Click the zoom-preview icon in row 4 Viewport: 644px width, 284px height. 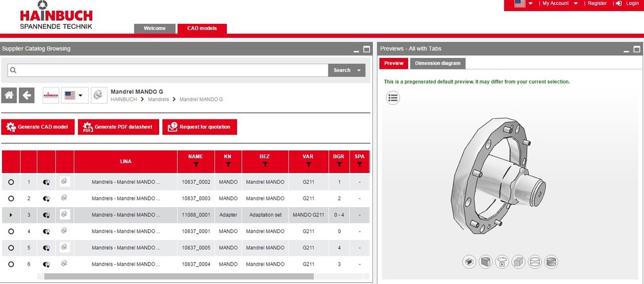pyautogui.click(x=47, y=231)
